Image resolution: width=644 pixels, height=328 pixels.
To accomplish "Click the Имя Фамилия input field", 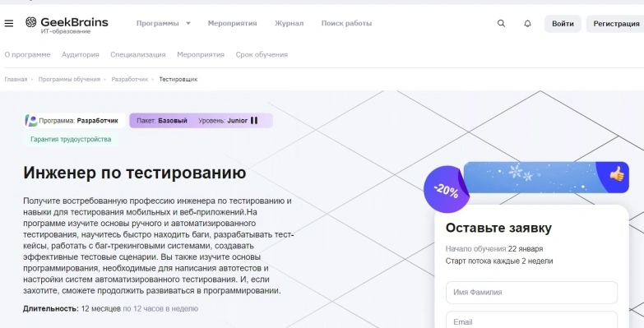I will [531, 293].
